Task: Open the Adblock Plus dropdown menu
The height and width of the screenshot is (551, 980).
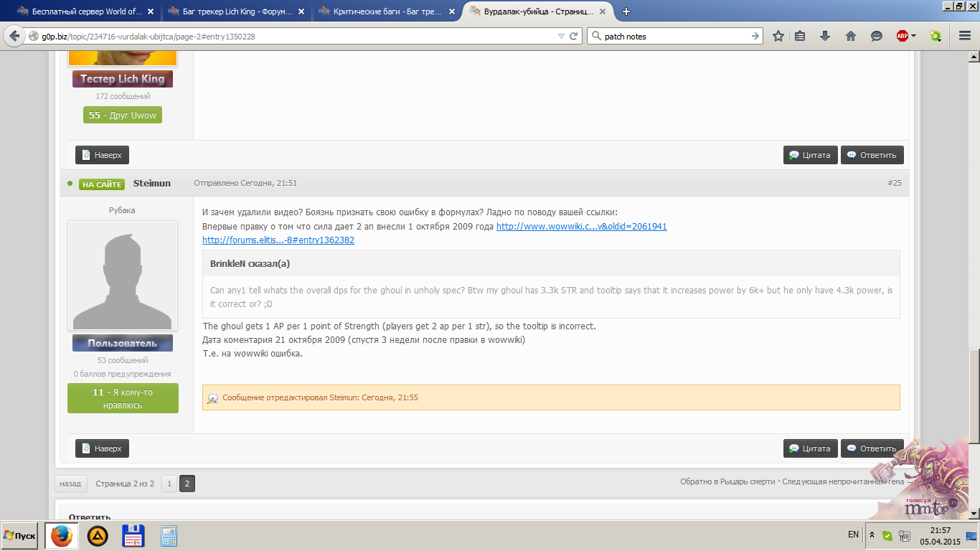Action: click(913, 37)
